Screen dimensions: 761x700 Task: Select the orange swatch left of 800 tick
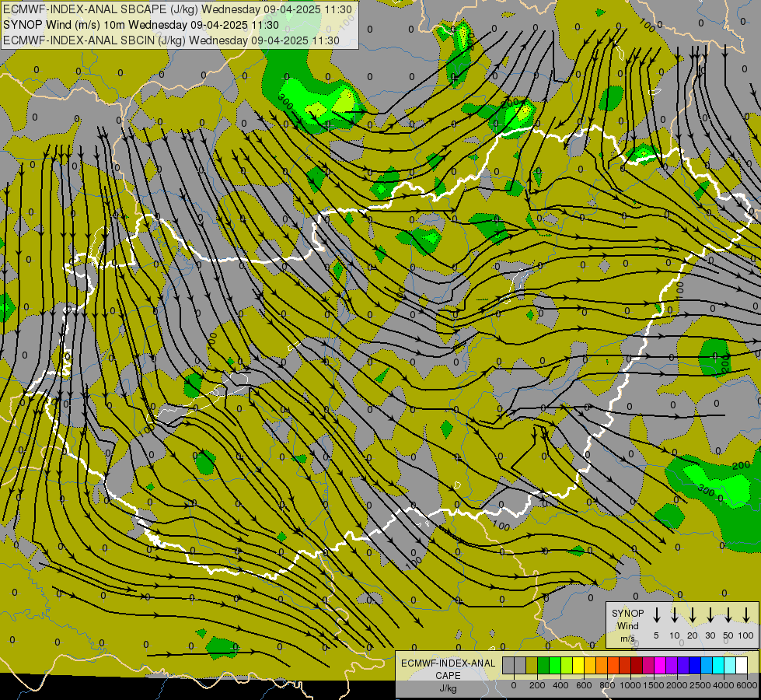pos(602,666)
